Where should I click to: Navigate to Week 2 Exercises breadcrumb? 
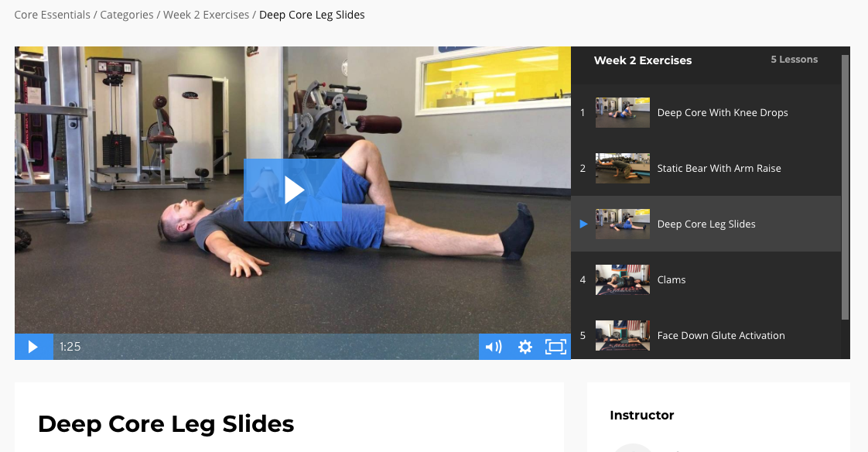pyautogui.click(x=206, y=15)
